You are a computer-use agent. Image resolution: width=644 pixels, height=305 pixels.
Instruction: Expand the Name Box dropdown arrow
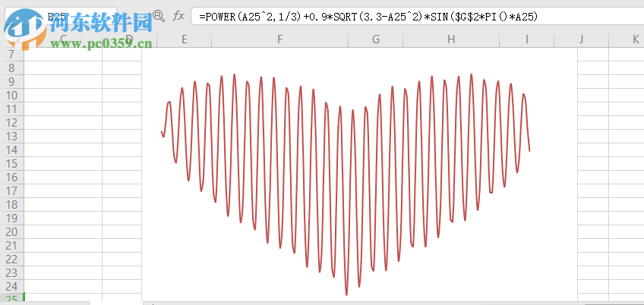click(x=112, y=17)
